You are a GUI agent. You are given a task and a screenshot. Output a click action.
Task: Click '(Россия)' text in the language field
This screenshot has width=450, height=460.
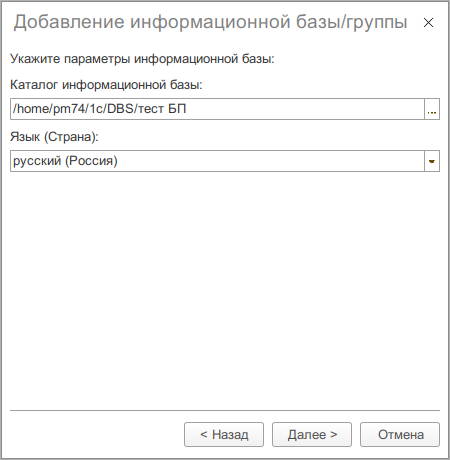click(x=91, y=161)
